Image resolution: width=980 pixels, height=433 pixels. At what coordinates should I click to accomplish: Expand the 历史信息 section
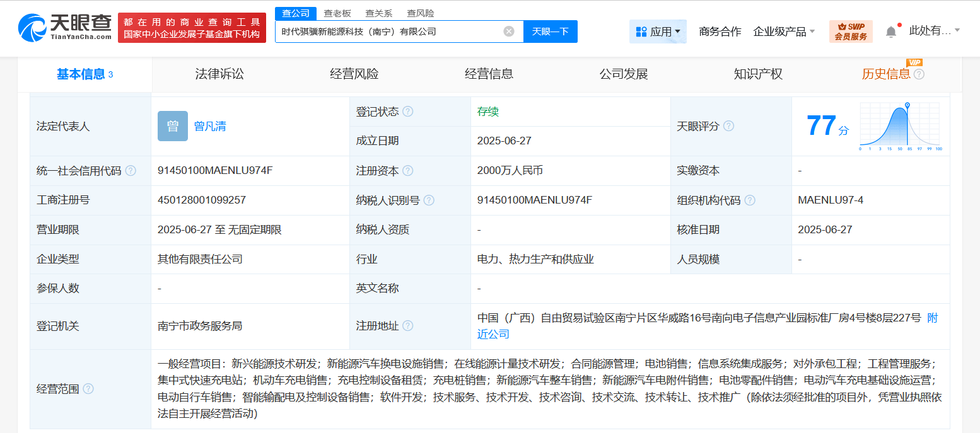887,74
